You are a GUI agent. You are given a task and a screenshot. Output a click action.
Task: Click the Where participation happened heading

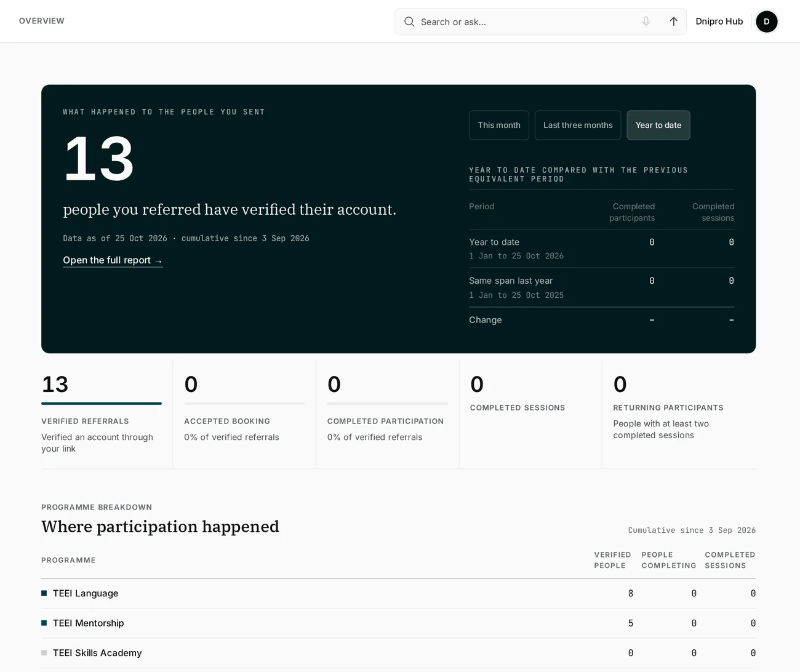pyautogui.click(x=160, y=527)
